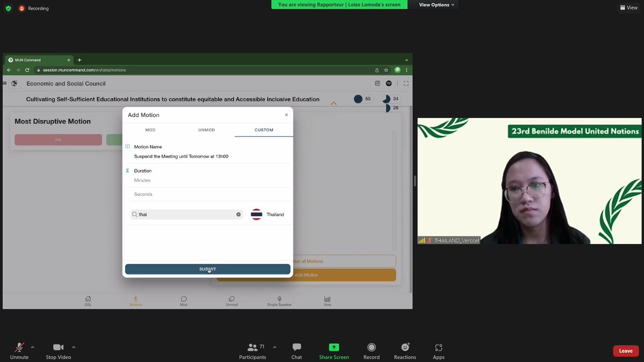Clear the country search text
Screen dimensions: 644x362
(238, 215)
